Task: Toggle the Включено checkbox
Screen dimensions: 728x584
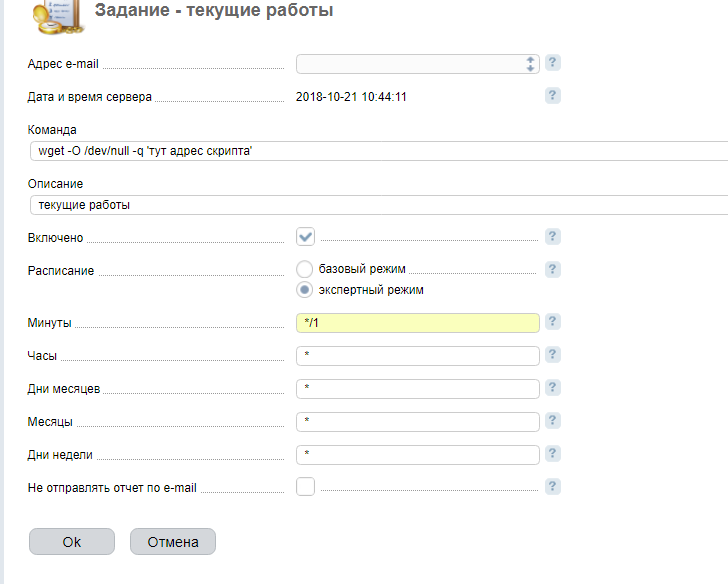Action: pos(306,237)
